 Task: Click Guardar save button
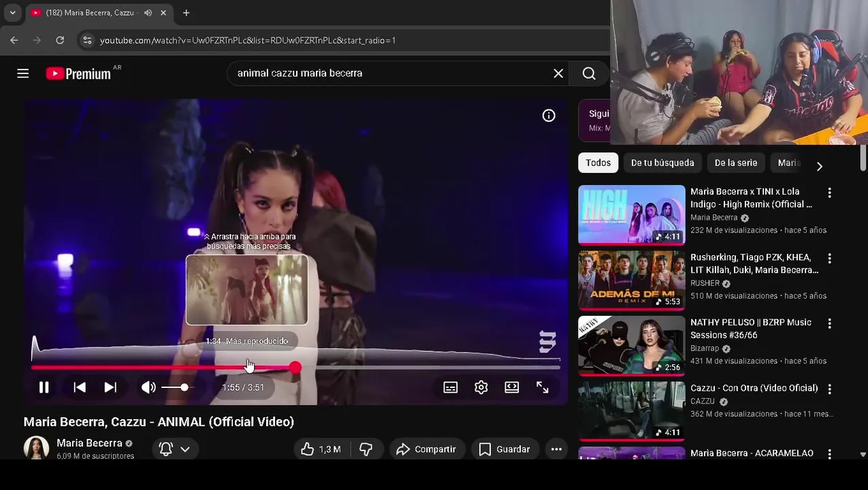point(504,449)
